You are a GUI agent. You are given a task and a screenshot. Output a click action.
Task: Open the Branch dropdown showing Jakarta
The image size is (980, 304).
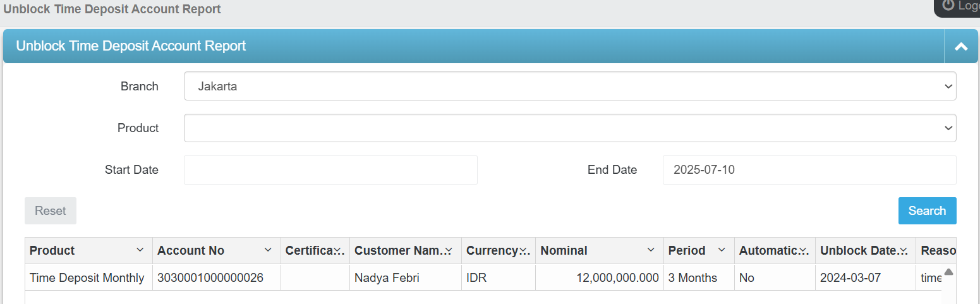(569, 86)
